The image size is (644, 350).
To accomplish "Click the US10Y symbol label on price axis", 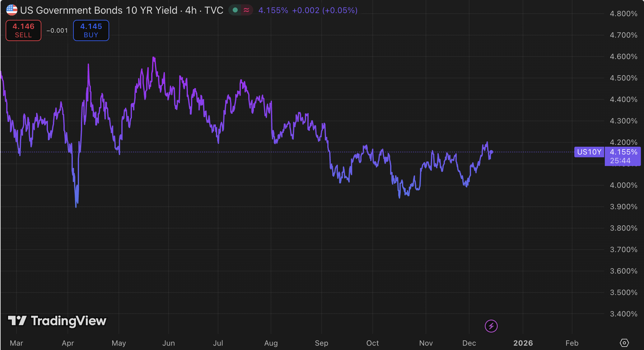I will 589,152.
